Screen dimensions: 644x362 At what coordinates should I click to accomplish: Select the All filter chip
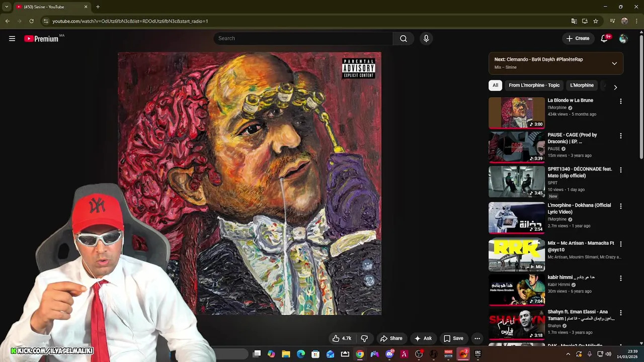(495, 85)
